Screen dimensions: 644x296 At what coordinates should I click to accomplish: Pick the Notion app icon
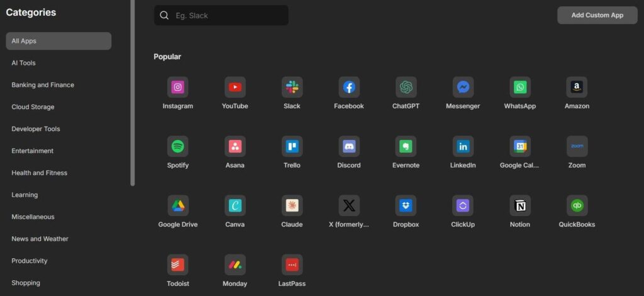pyautogui.click(x=520, y=205)
